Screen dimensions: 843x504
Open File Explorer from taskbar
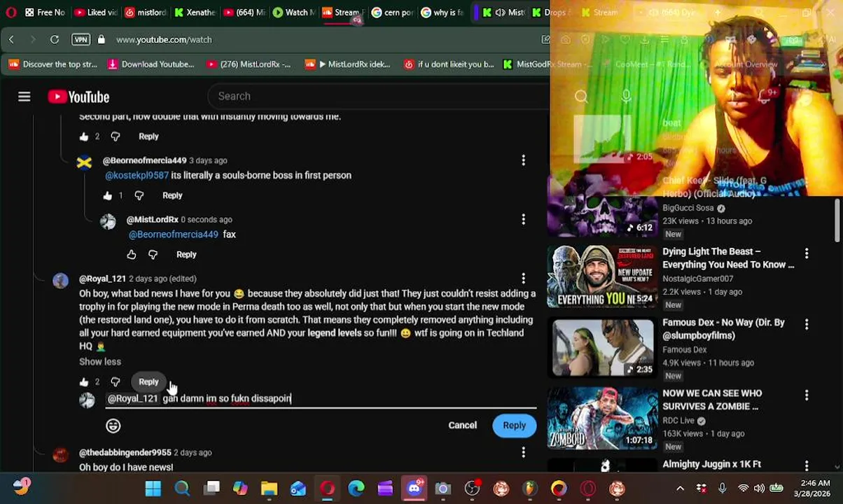[269, 489]
